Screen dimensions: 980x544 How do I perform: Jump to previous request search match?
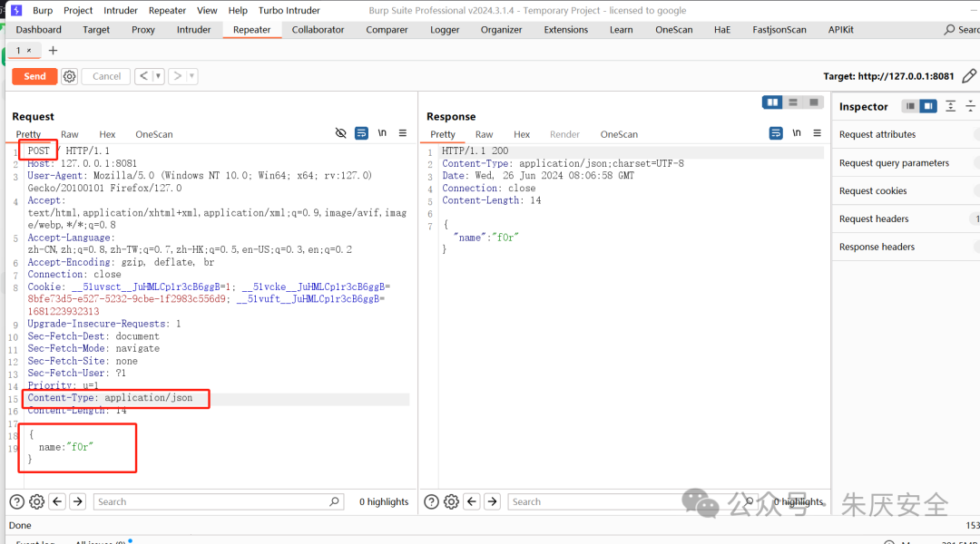point(57,501)
